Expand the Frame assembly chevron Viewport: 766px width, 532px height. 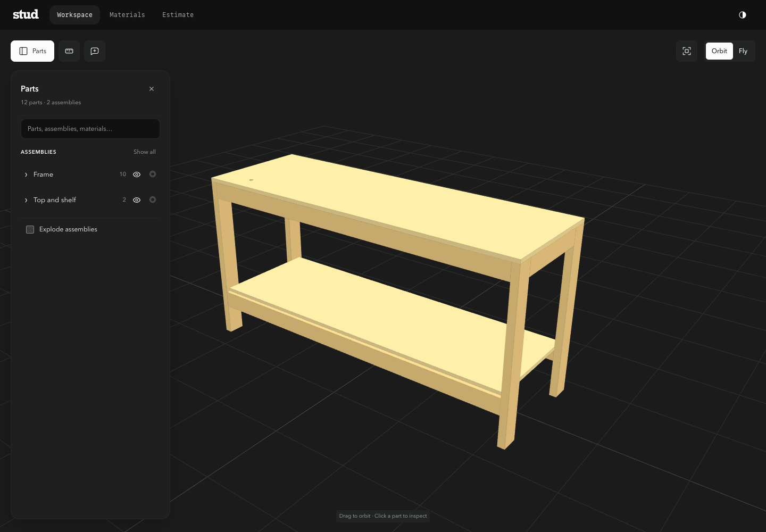pyautogui.click(x=26, y=174)
